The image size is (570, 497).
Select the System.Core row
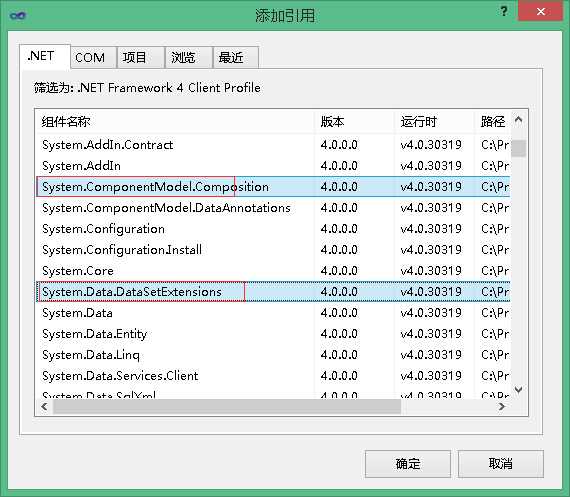click(x=273, y=271)
